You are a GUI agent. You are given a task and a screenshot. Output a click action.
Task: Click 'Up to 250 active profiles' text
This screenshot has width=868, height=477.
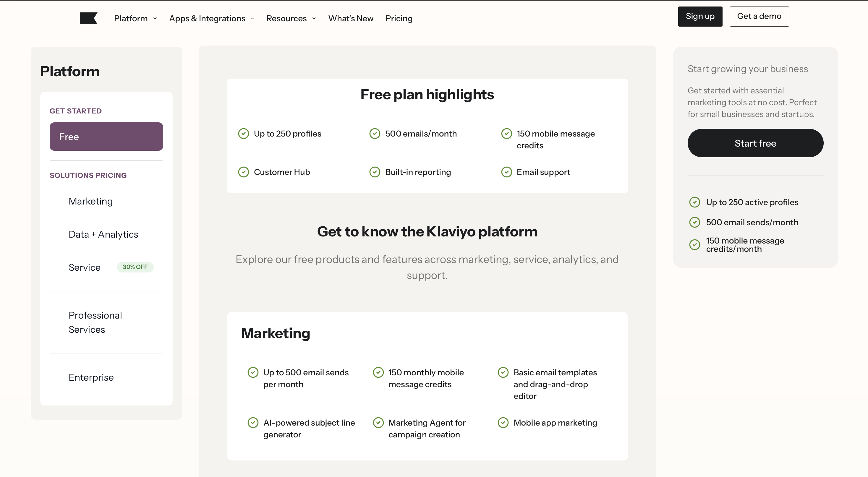[x=752, y=202]
